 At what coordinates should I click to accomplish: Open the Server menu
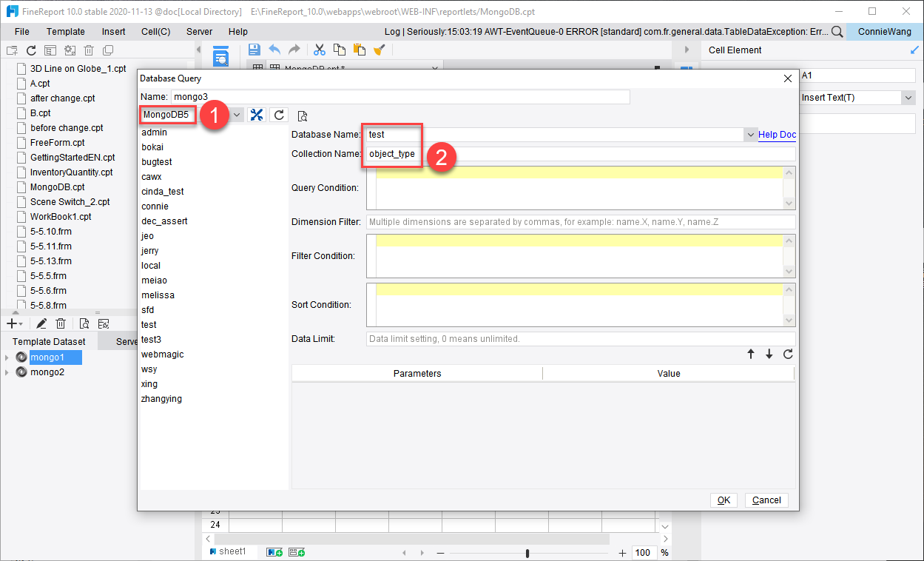199,32
